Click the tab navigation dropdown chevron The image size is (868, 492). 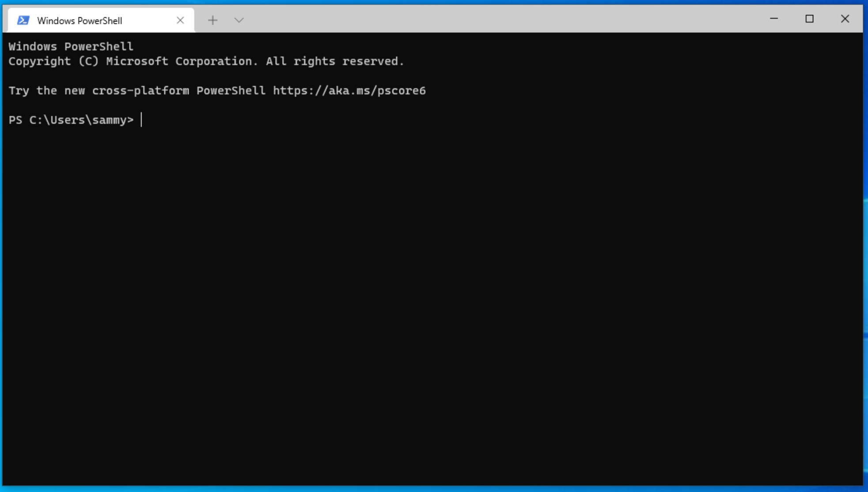click(239, 20)
